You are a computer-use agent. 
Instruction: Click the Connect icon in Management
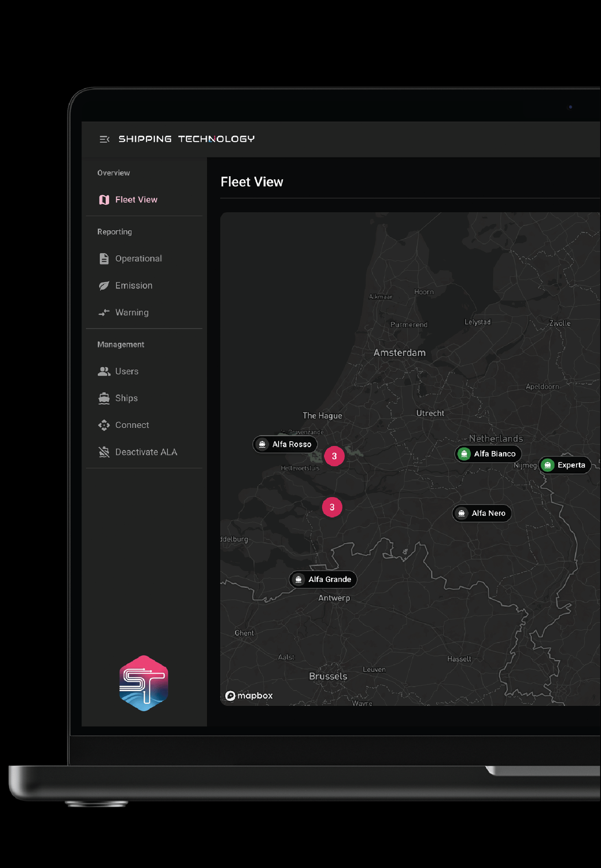(104, 425)
